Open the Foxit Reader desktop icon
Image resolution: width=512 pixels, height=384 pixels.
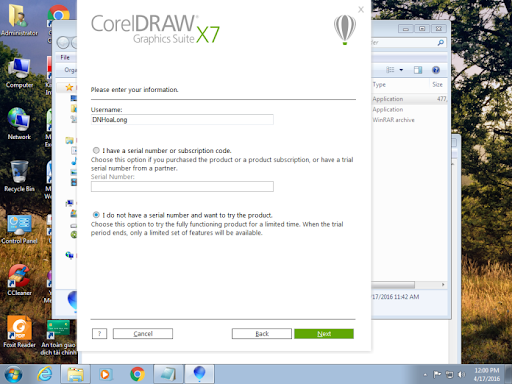coord(19,331)
